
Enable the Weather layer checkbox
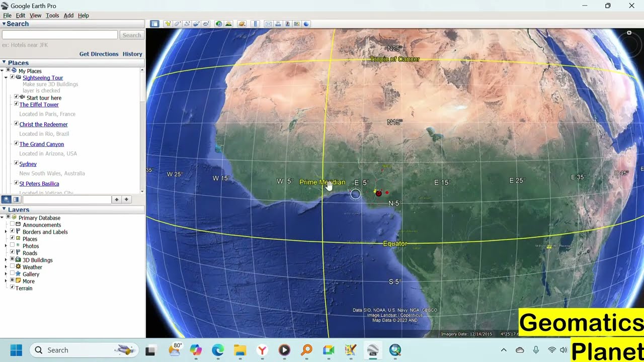13,267
